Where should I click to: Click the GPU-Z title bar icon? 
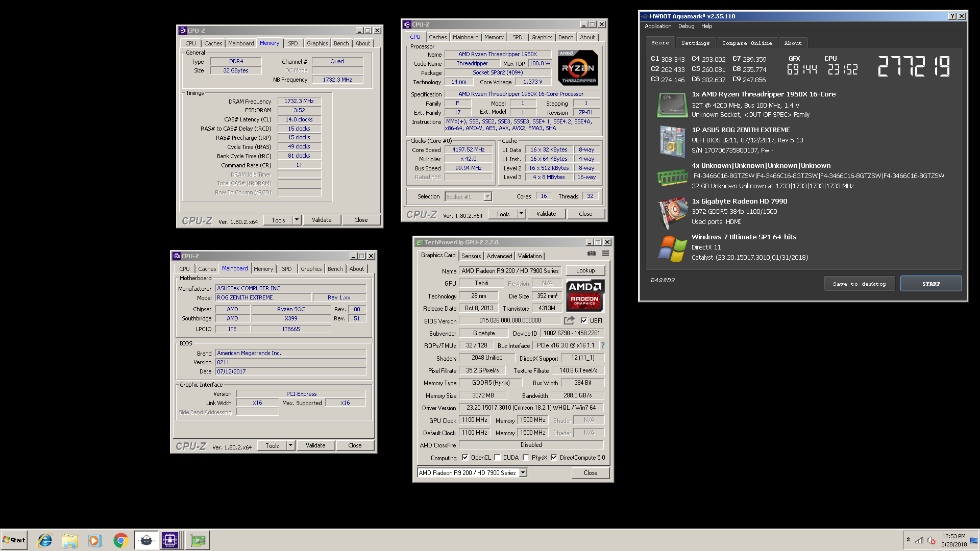point(420,242)
